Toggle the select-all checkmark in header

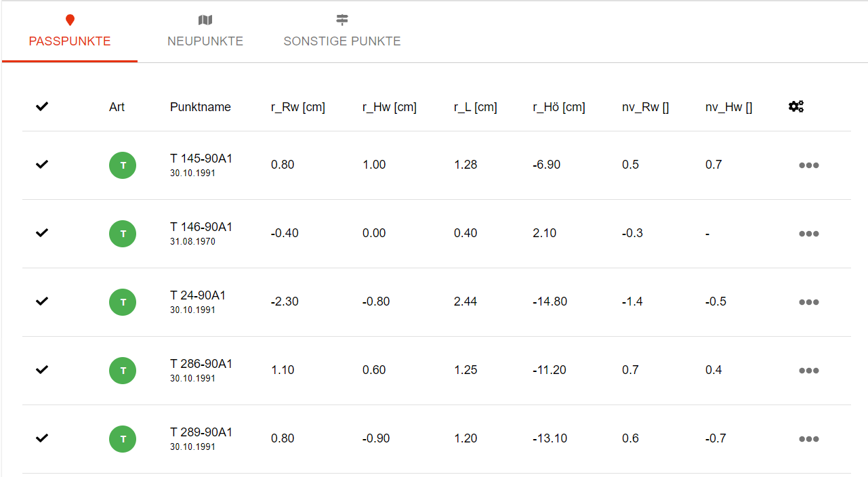tap(42, 106)
